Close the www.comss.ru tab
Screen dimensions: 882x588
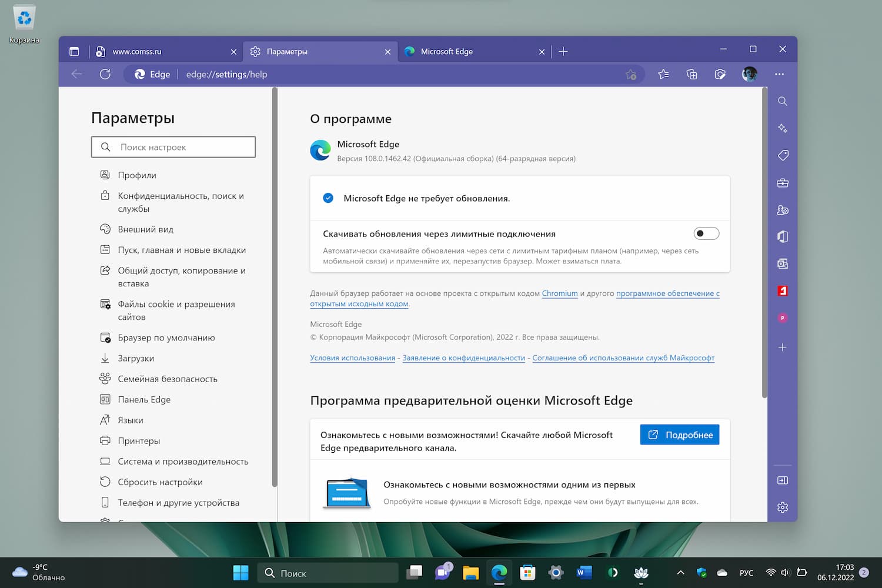[x=233, y=52]
